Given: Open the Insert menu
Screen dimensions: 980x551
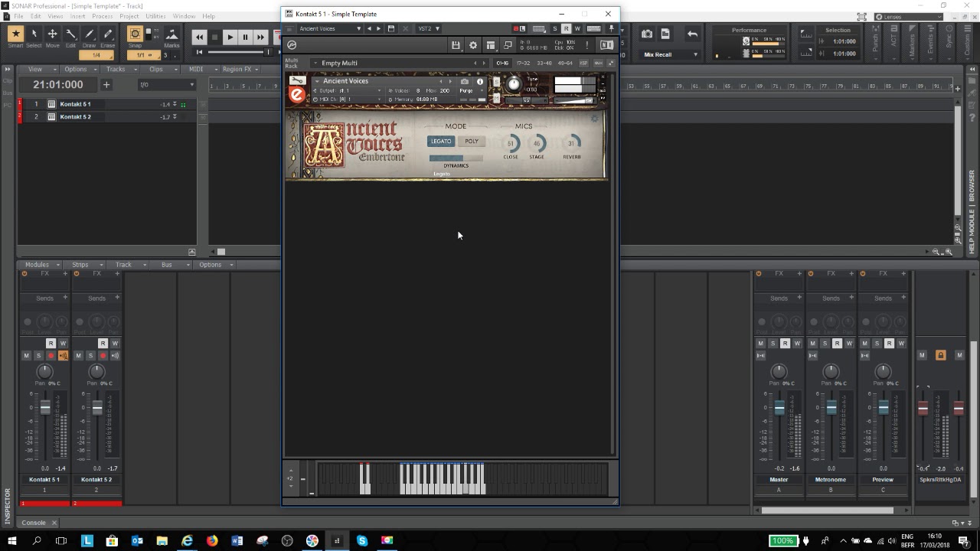Looking at the screenshot, I should coord(78,16).
